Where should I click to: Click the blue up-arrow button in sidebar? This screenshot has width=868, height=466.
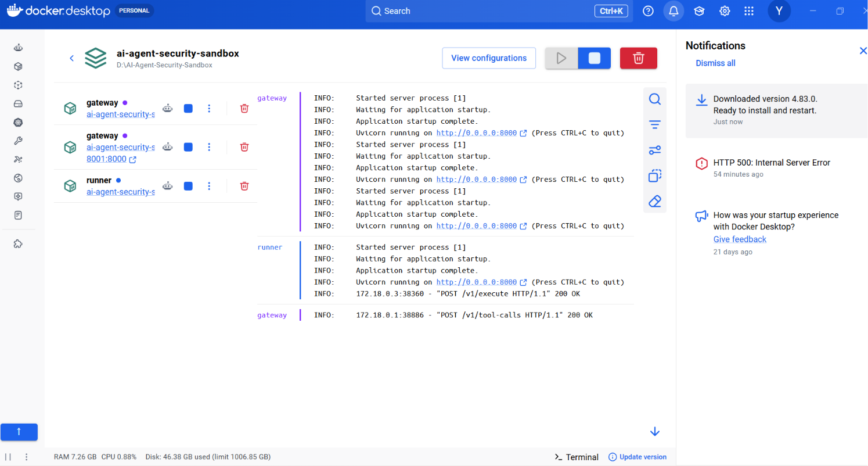tap(19, 432)
